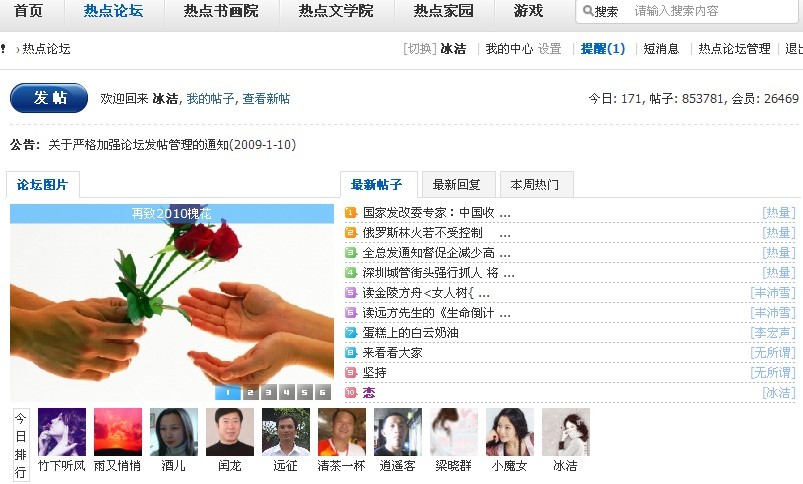Open the 查看新帖 link

pos(266,98)
